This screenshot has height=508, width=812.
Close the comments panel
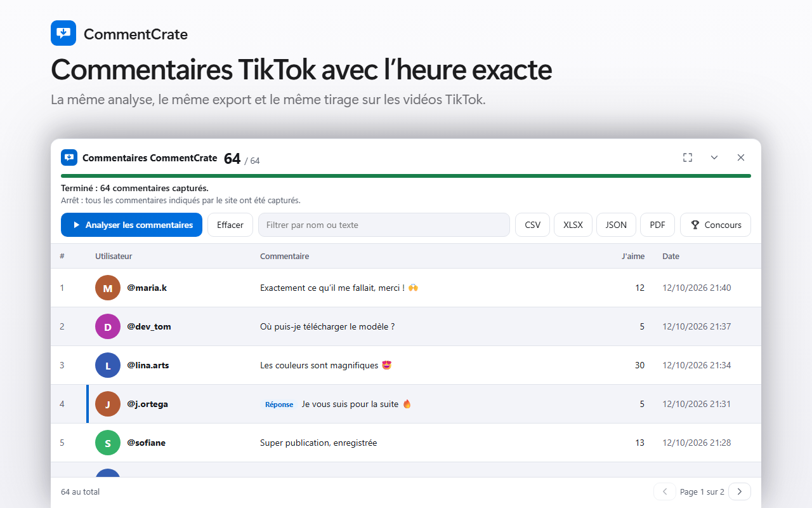(x=741, y=157)
